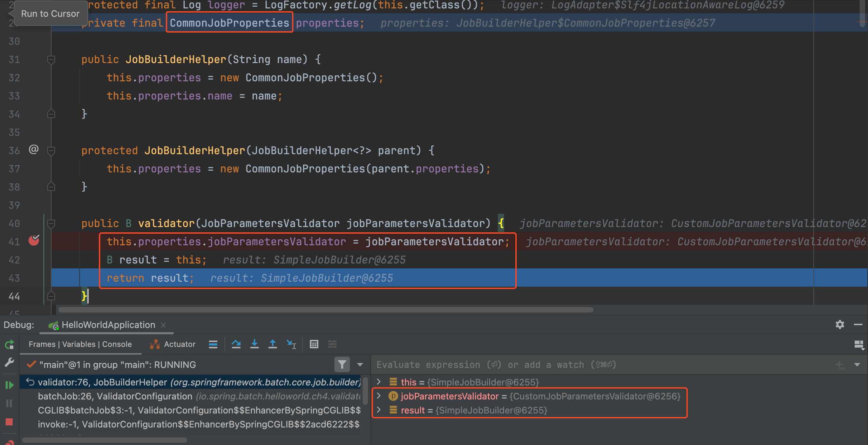Switch to the Actuator tab
The image size is (868, 445).
pos(173,344)
